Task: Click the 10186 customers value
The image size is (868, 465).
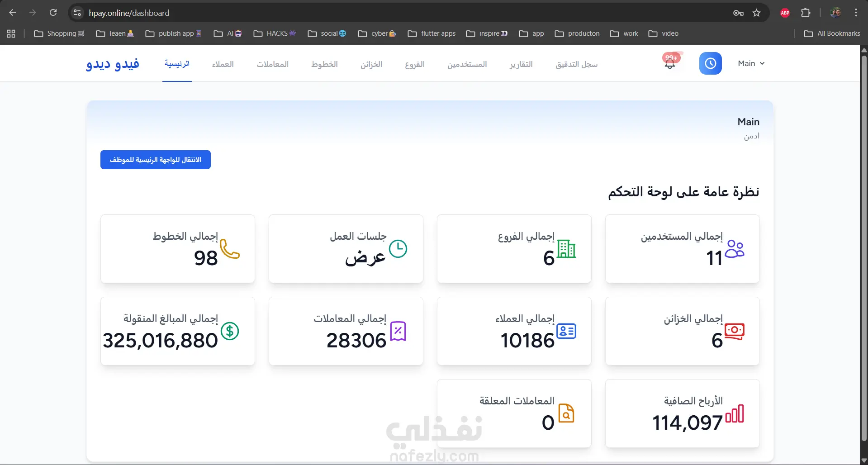Action: [x=527, y=341]
